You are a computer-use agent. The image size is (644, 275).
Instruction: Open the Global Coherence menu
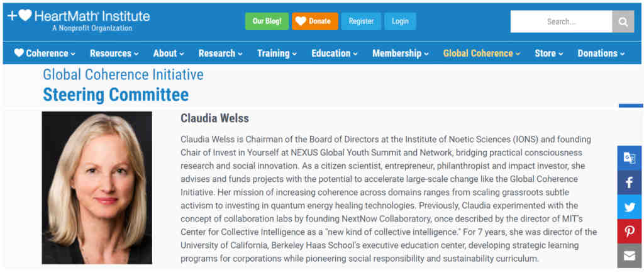(x=482, y=53)
